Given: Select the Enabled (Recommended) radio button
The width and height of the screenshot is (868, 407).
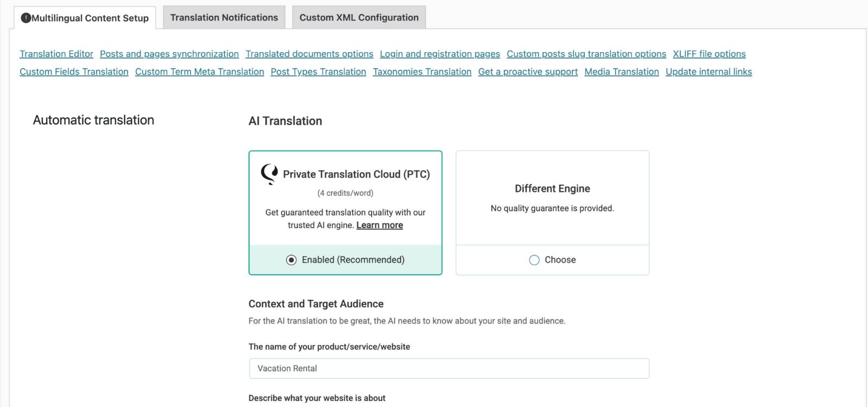Looking at the screenshot, I should pyautogui.click(x=291, y=260).
